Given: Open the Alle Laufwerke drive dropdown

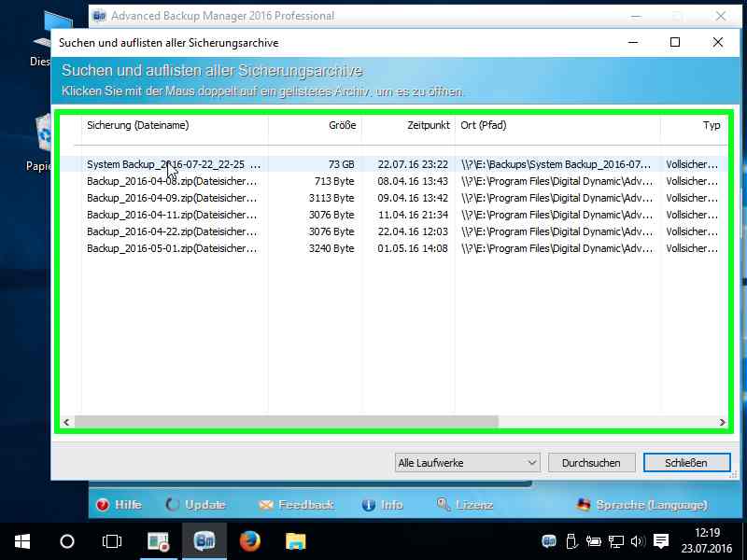Looking at the screenshot, I should coord(468,462).
